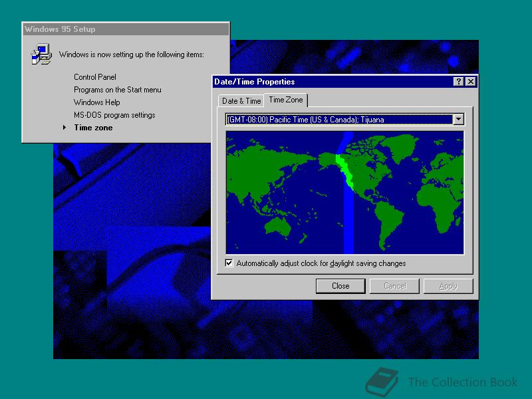Click the help question mark icon on Date/Time Properties
Viewport: 532px width, 399px height.
point(458,82)
